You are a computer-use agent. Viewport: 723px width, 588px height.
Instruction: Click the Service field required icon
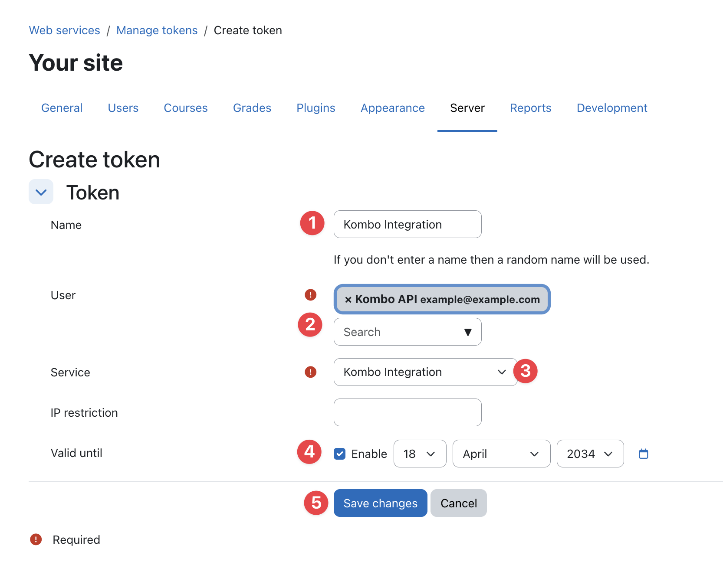pyautogui.click(x=310, y=372)
